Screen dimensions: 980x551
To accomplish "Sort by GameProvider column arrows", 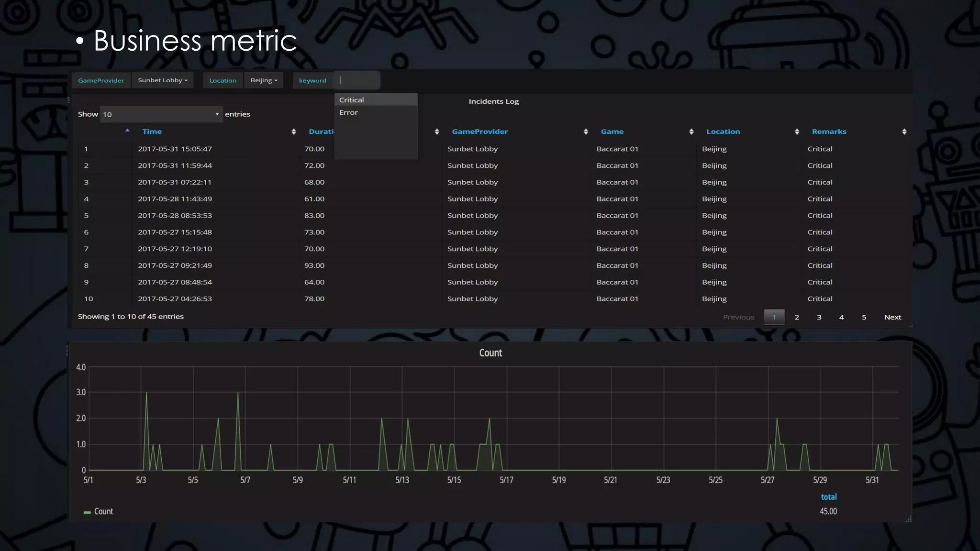I will pos(585,132).
